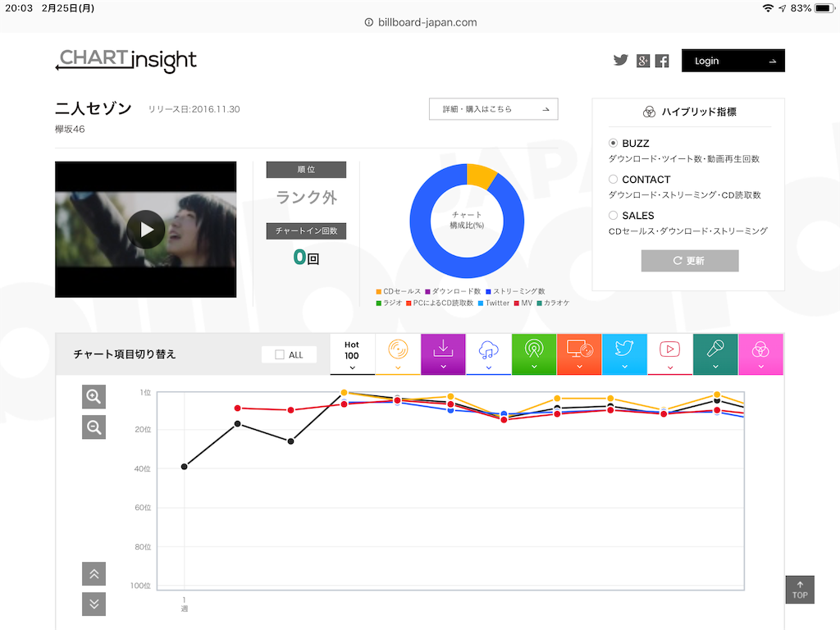Click the リリース日:2016.11.30 text
Screen dimensions: 840x630
click(194, 109)
